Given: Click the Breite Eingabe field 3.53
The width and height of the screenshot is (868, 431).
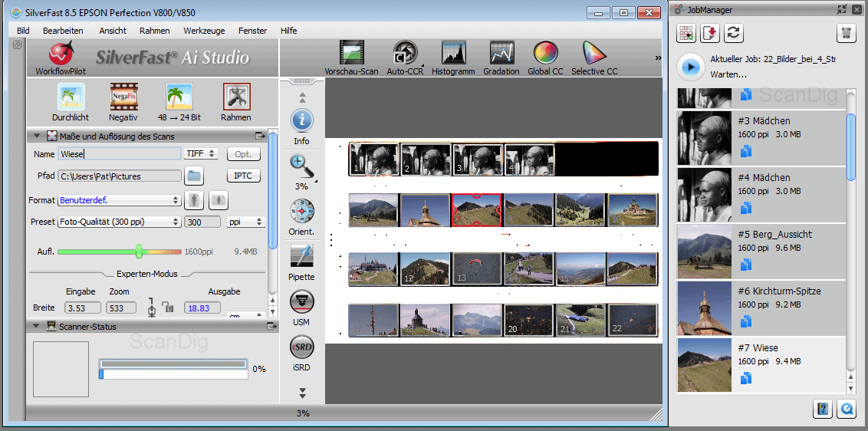Looking at the screenshot, I should coord(83,308).
